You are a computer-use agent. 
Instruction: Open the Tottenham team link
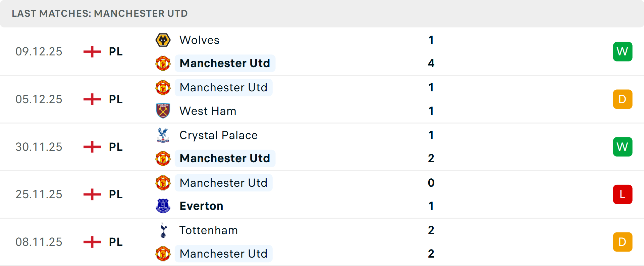[x=208, y=230]
